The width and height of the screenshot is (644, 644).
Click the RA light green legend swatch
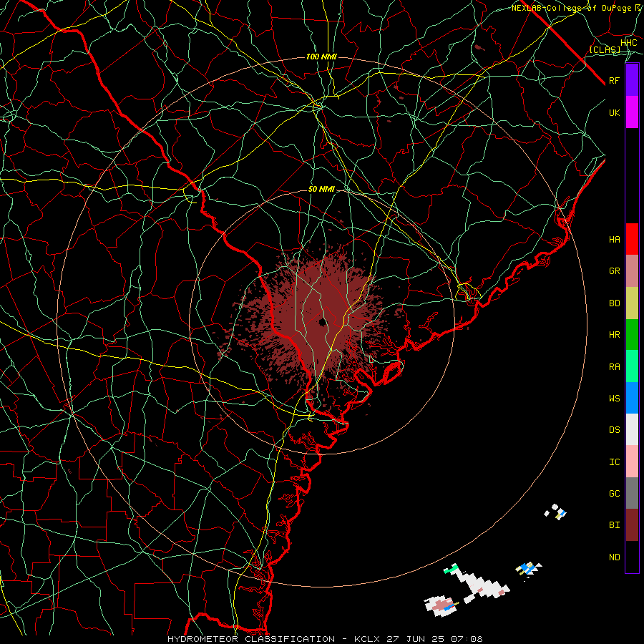pyautogui.click(x=632, y=366)
